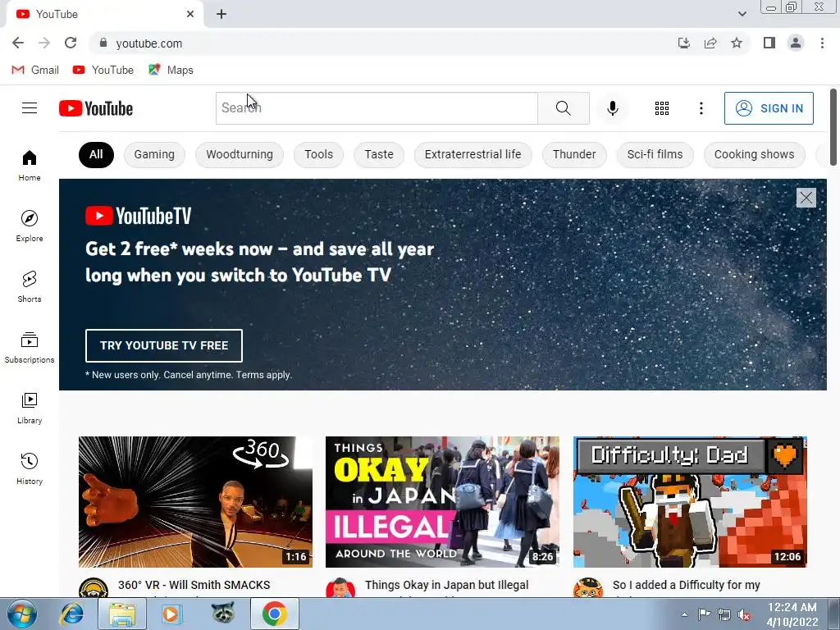This screenshot has height=630, width=840.
Task: Select the Extraterrestrial life chip
Action: click(x=473, y=155)
